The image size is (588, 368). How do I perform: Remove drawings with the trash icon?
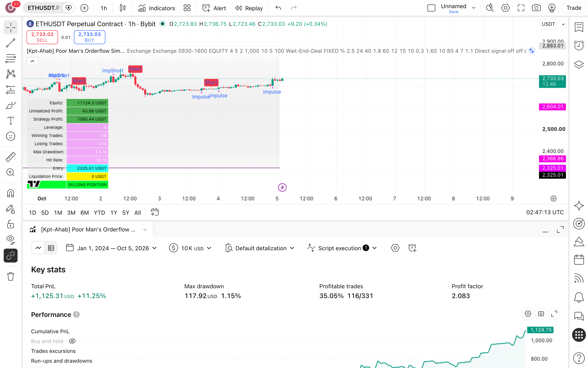click(10, 276)
